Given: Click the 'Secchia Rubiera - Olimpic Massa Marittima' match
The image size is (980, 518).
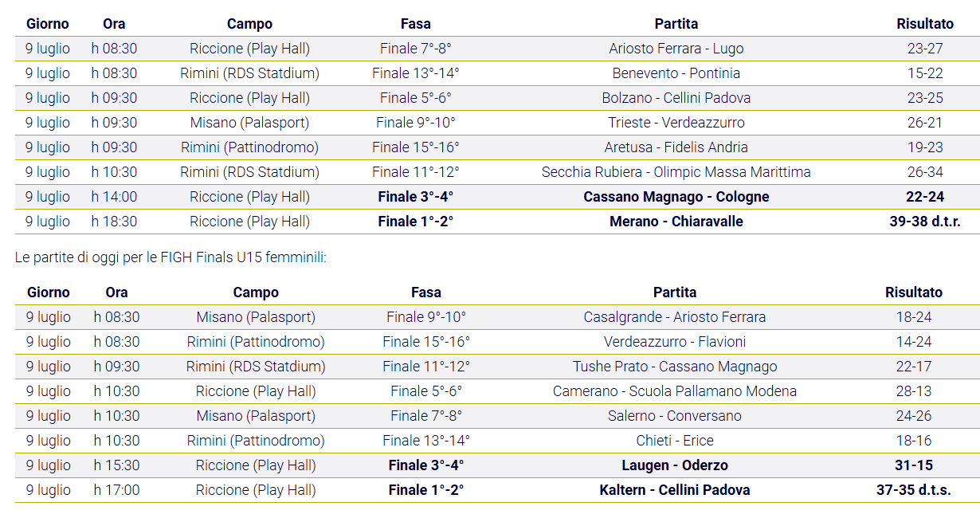Looking at the screenshot, I should point(676,172).
